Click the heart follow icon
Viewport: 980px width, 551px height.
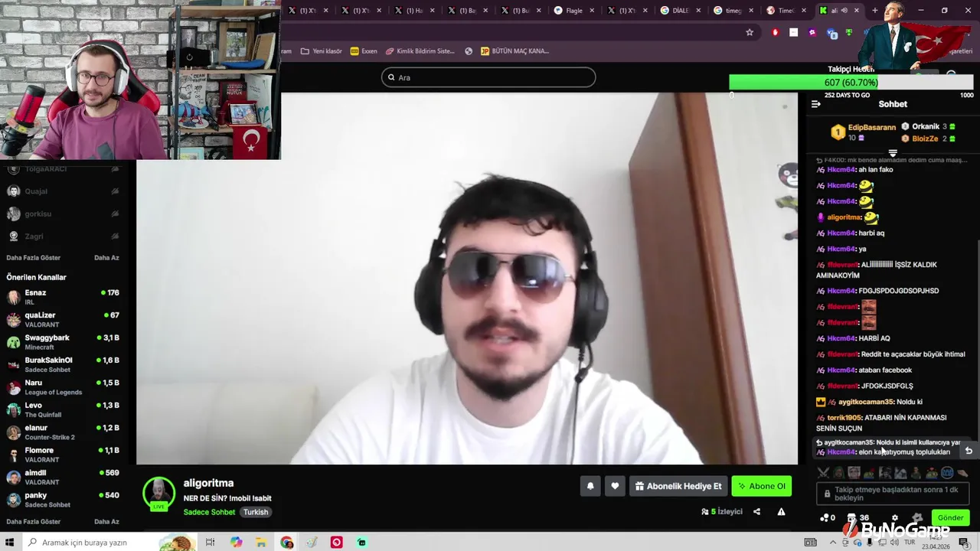[615, 486]
